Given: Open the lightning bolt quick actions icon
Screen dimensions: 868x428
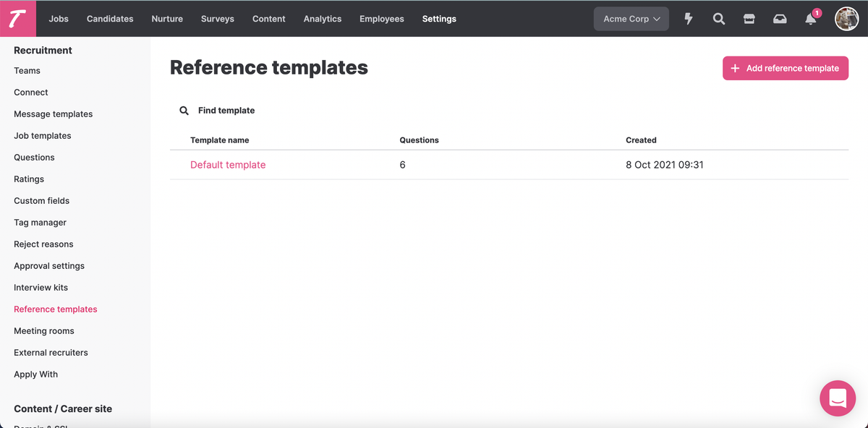Looking at the screenshot, I should point(689,19).
